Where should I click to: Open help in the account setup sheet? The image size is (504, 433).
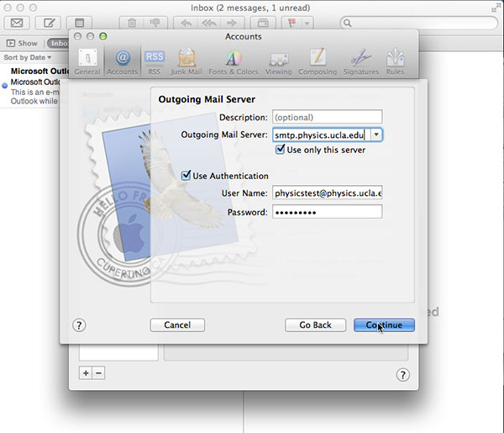pyautogui.click(x=79, y=325)
